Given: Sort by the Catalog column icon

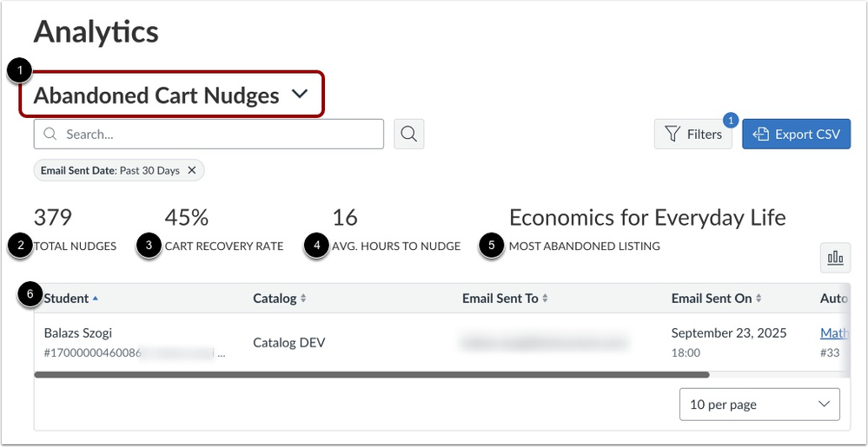Looking at the screenshot, I should click(x=303, y=299).
